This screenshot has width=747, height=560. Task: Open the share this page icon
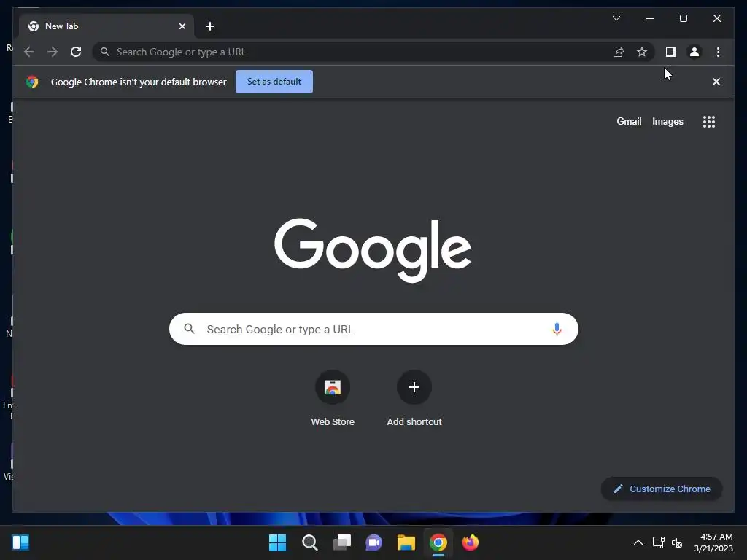(x=619, y=52)
